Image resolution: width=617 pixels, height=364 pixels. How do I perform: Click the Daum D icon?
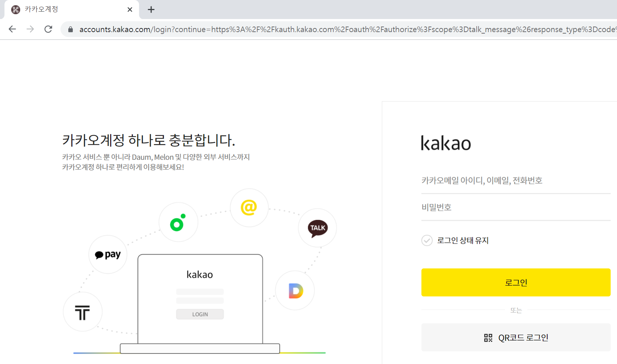[x=295, y=290]
